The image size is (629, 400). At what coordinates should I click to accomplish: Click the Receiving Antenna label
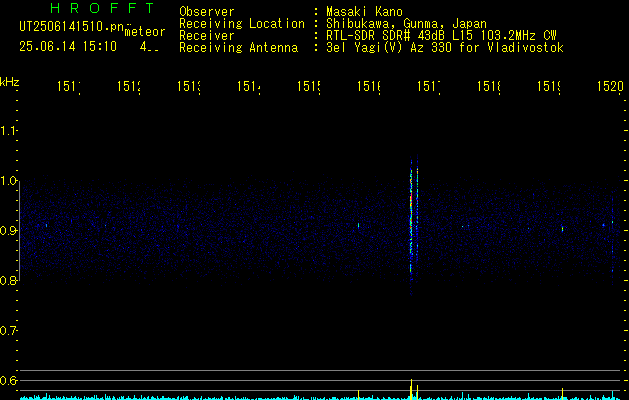[239, 48]
